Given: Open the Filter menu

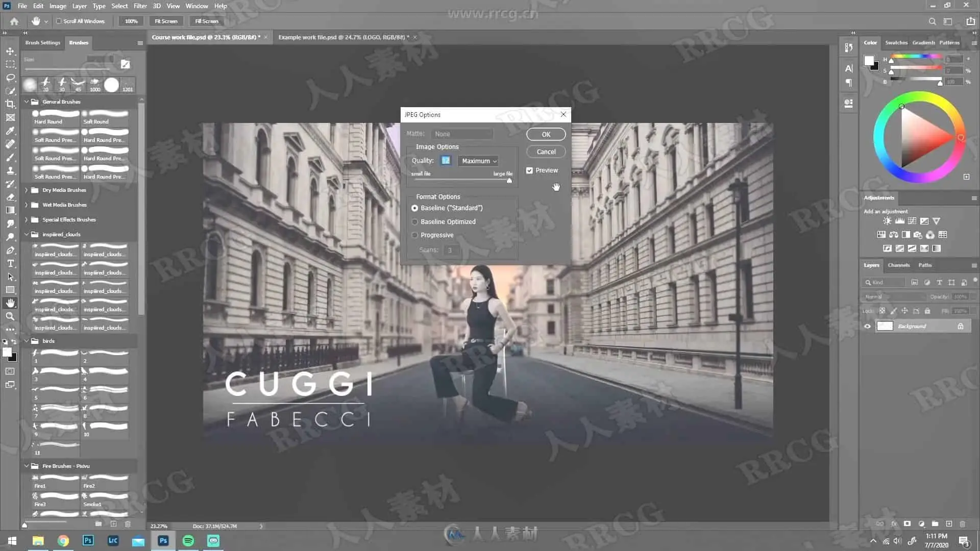Looking at the screenshot, I should (140, 6).
